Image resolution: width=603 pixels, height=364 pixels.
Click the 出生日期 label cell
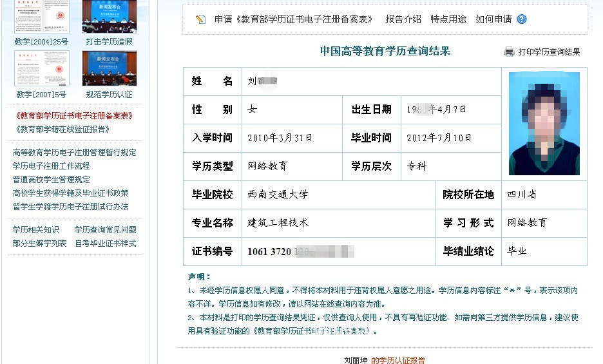point(372,110)
